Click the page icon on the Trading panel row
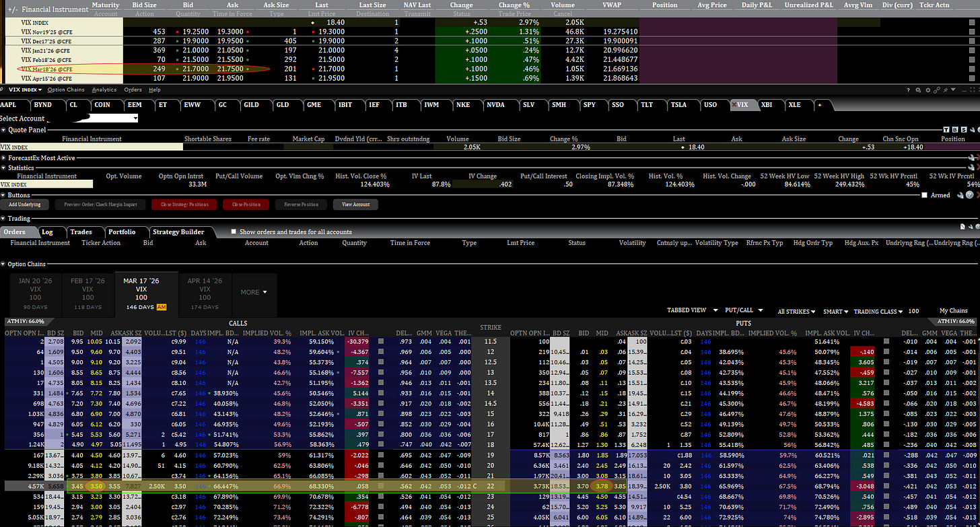 963,227
